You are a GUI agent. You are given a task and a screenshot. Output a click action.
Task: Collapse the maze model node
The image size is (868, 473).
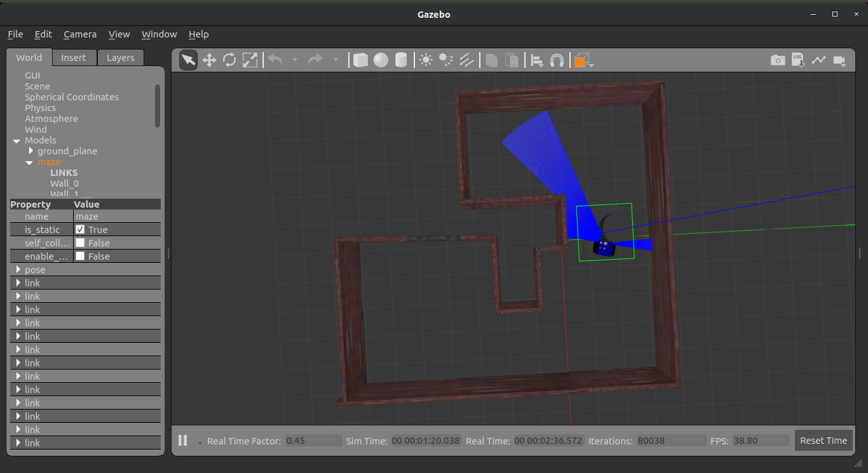29,162
